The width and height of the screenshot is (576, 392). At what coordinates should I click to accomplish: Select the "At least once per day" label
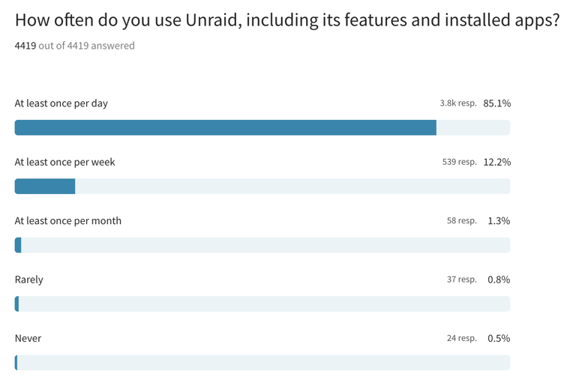[x=61, y=103]
